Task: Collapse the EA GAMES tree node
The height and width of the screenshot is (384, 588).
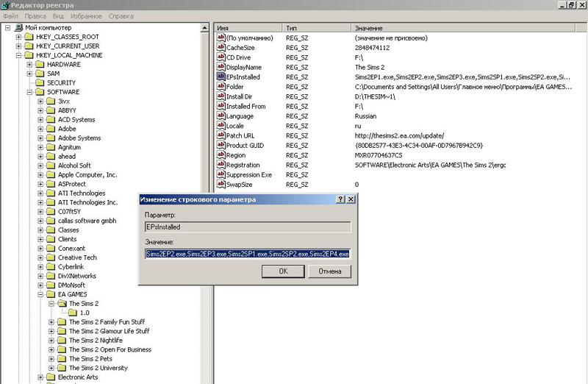Action: coord(41,294)
